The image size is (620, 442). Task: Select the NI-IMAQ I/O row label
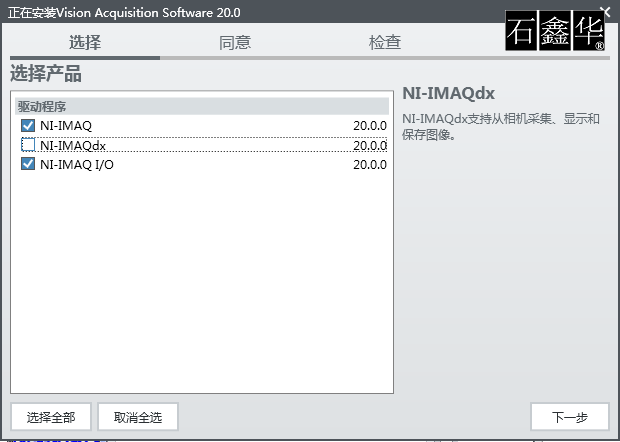tap(77, 164)
